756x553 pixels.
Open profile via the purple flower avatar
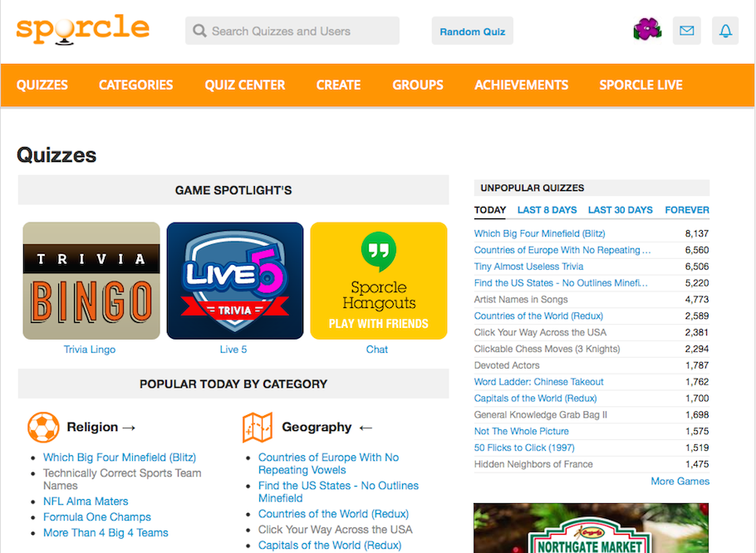pos(647,29)
